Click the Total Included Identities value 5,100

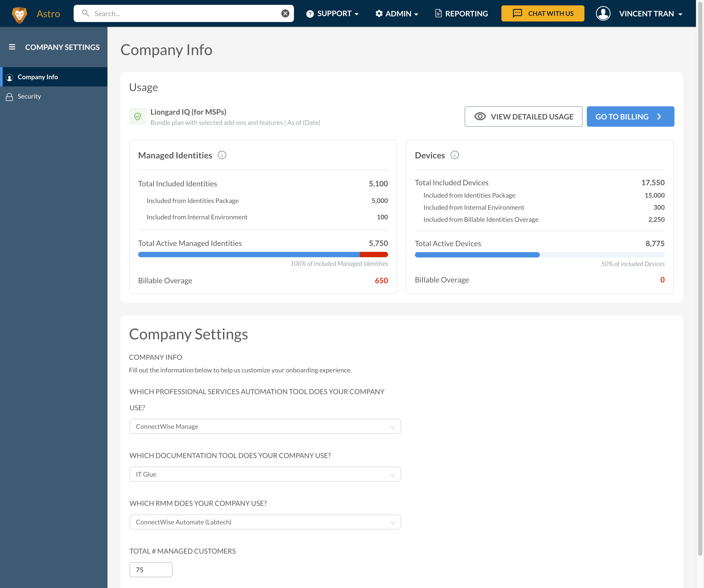click(378, 184)
